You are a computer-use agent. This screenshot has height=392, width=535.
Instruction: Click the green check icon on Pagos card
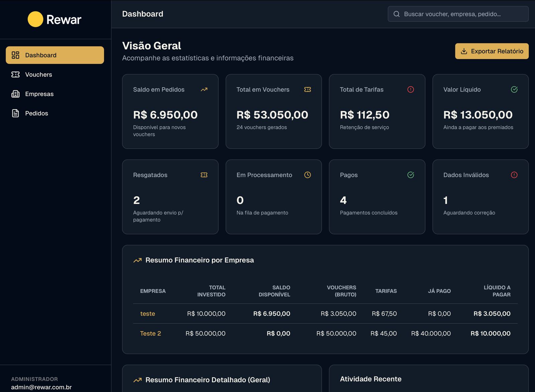click(x=411, y=174)
